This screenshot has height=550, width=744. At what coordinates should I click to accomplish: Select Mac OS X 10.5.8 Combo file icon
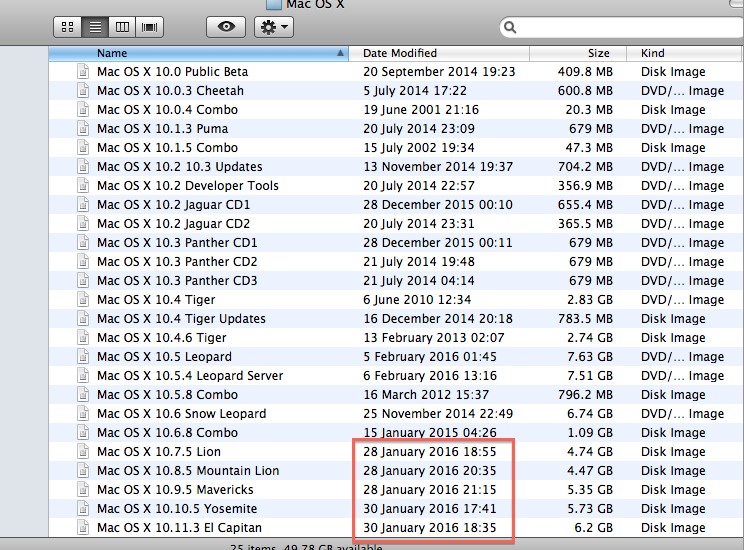(x=83, y=394)
